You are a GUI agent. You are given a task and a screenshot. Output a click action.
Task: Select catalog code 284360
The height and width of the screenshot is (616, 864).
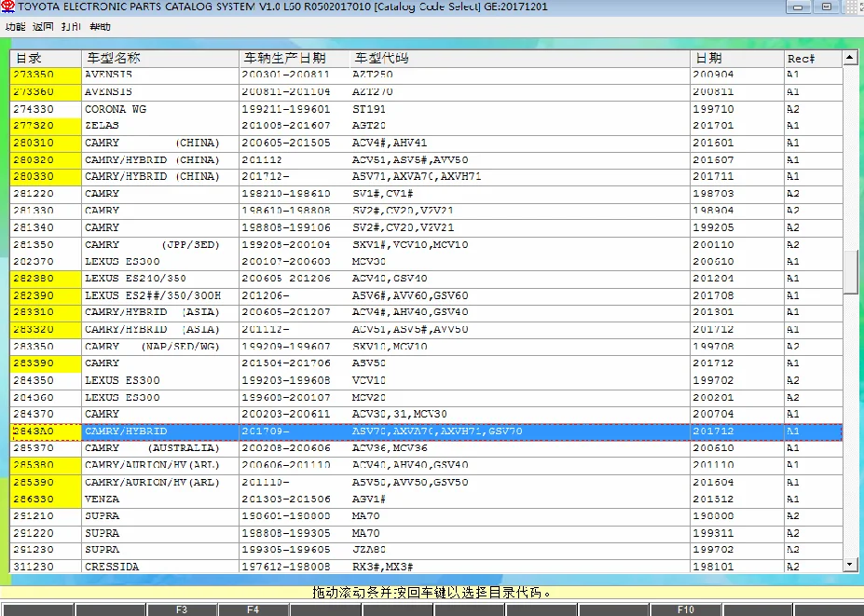click(34, 397)
